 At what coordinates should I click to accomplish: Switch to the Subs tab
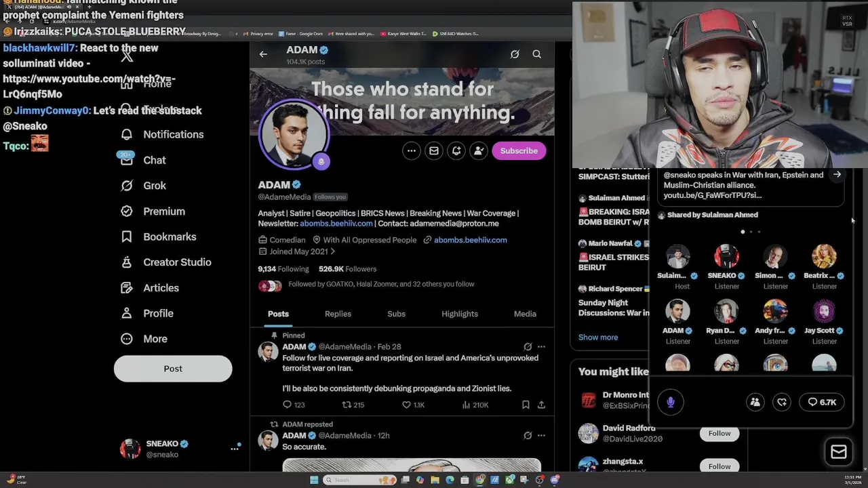(x=396, y=314)
